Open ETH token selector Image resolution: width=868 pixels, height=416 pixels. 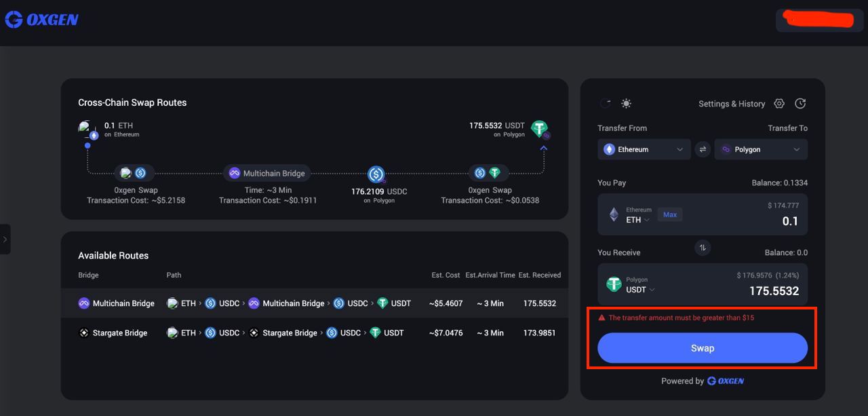pyautogui.click(x=637, y=219)
